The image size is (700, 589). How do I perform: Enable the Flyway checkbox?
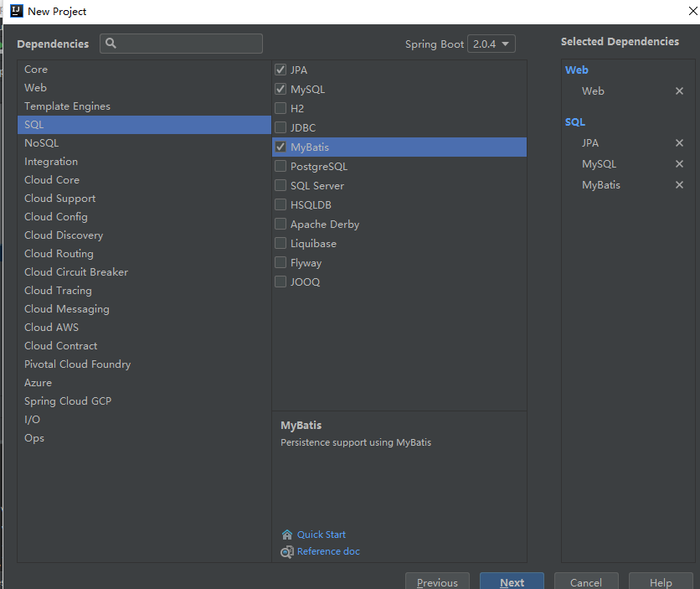[x=281, y=262]
